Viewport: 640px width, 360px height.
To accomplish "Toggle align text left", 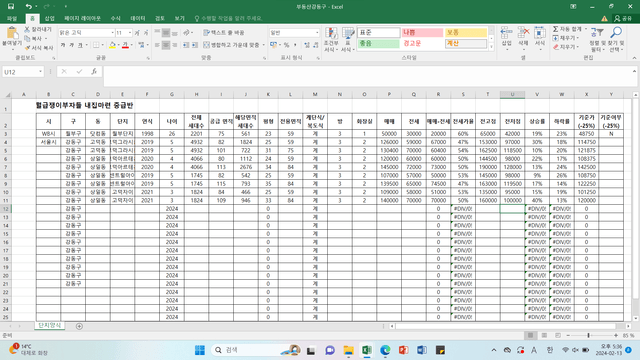I will coord(157,45).
